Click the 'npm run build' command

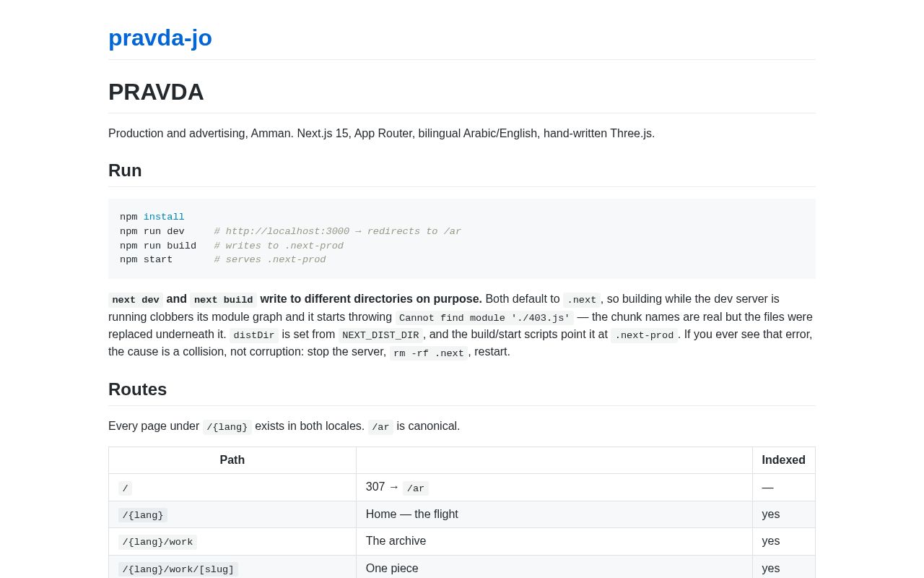pos(158,246)
